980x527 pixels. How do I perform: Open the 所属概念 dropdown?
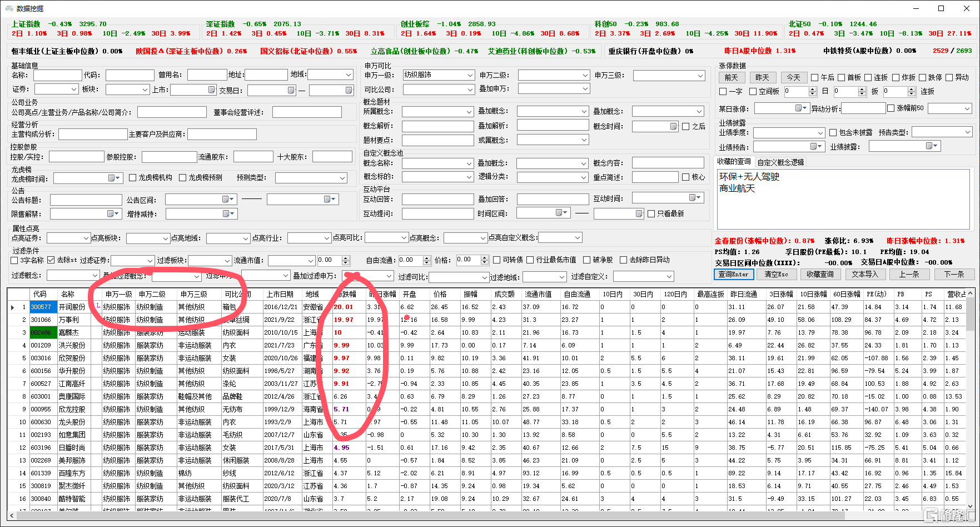(x=437, y=112)
